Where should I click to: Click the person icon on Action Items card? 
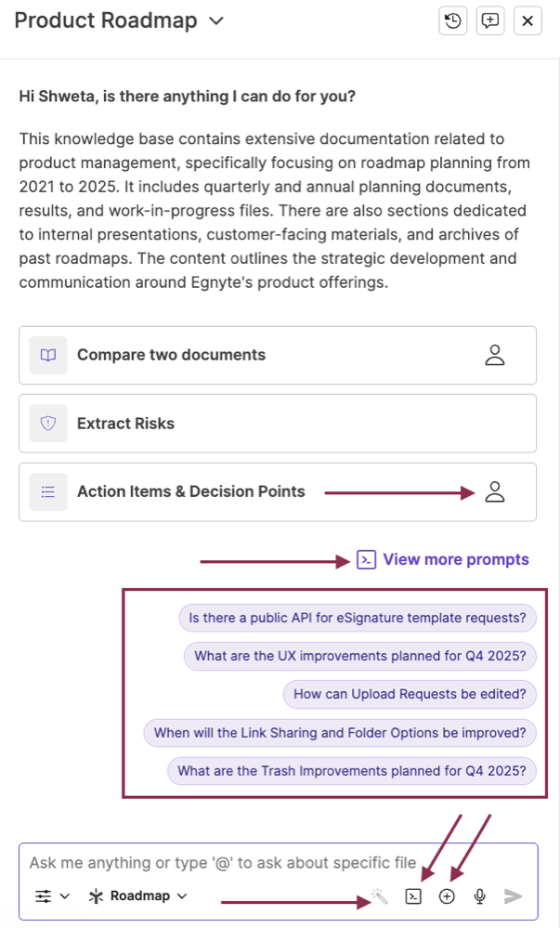point(495,490)
